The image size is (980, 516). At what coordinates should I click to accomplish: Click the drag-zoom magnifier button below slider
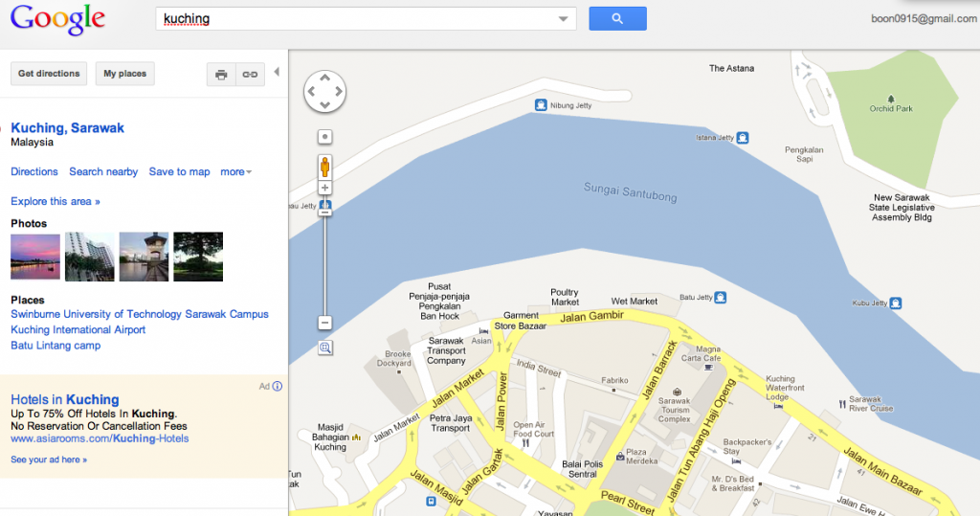(x=325, y=348)
